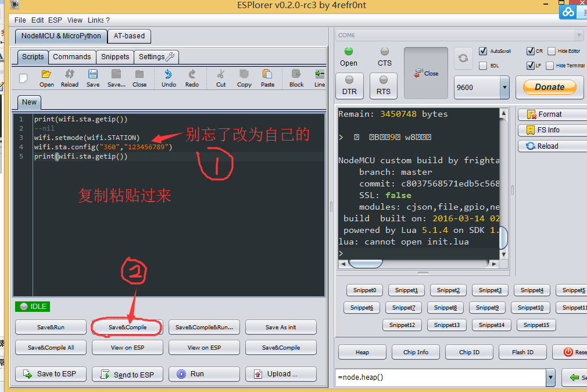Viewport: 587px width, 392px height.
Task: Click the file manager Reload button
Action: click(x=552, y=146)
